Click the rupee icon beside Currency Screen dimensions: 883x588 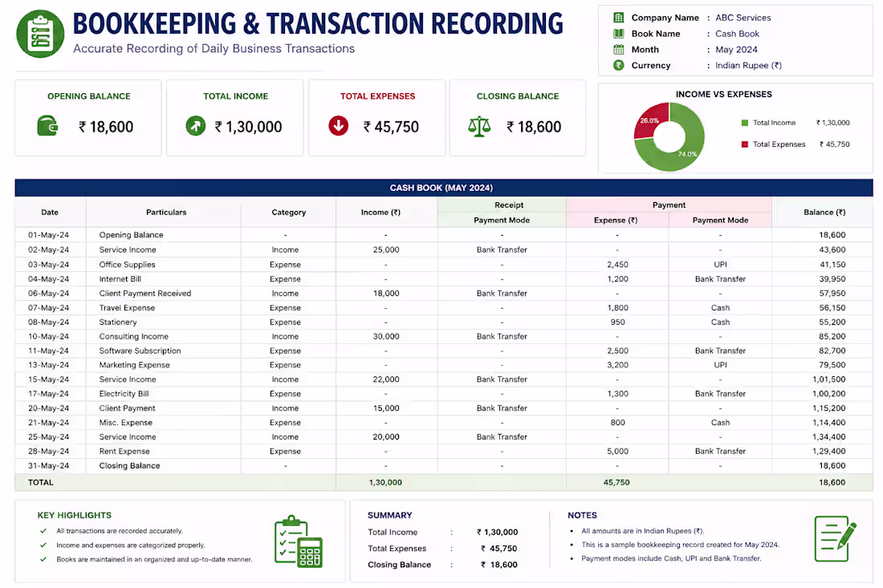[618, 65]
